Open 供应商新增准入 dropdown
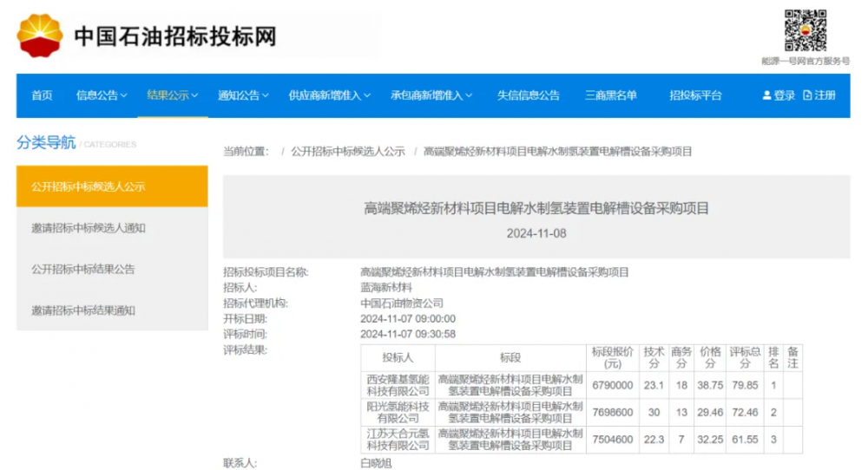 click(330, 95)
